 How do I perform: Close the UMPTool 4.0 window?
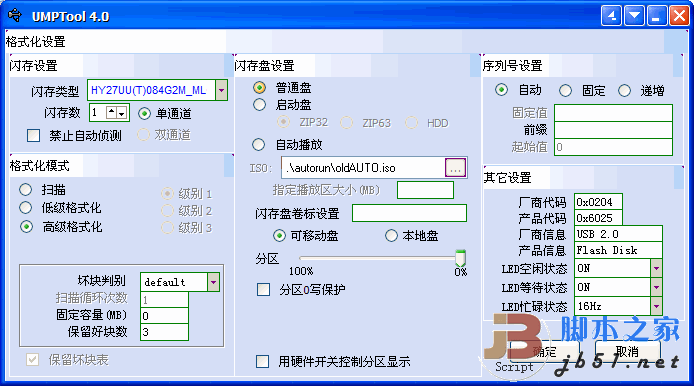pyautogui.click(x=679, y=16)
